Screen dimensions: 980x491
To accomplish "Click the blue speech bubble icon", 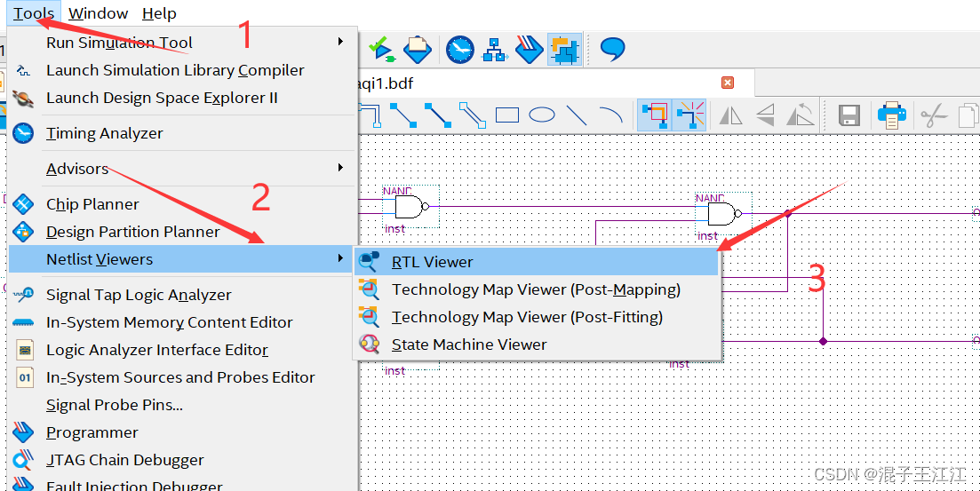I will coord(612,49).
